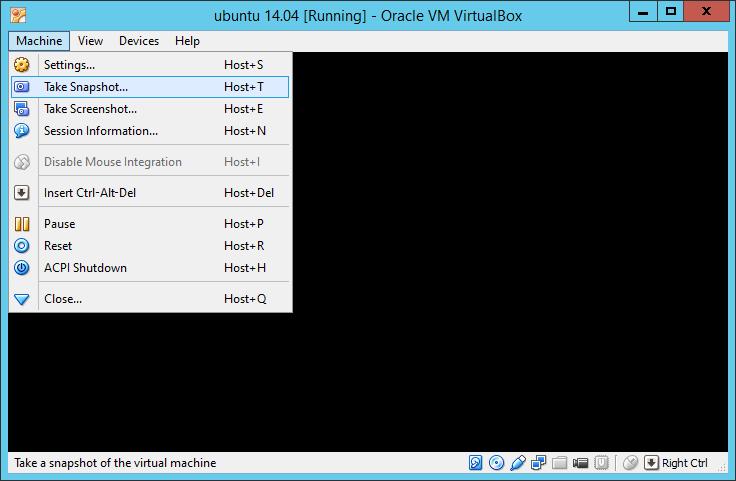The image size is (736, 481).
Task: Click the Settings gear icon
Action: coord(22,65)
